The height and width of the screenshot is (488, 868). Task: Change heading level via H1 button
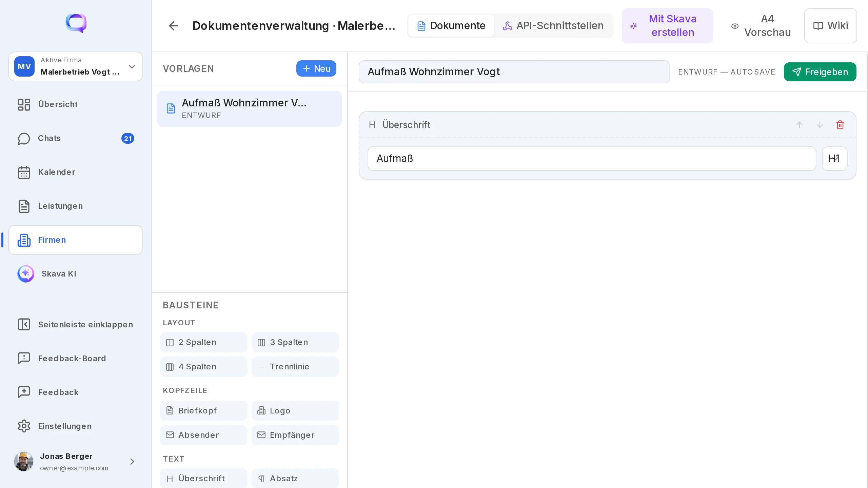(x=834, y=159)
